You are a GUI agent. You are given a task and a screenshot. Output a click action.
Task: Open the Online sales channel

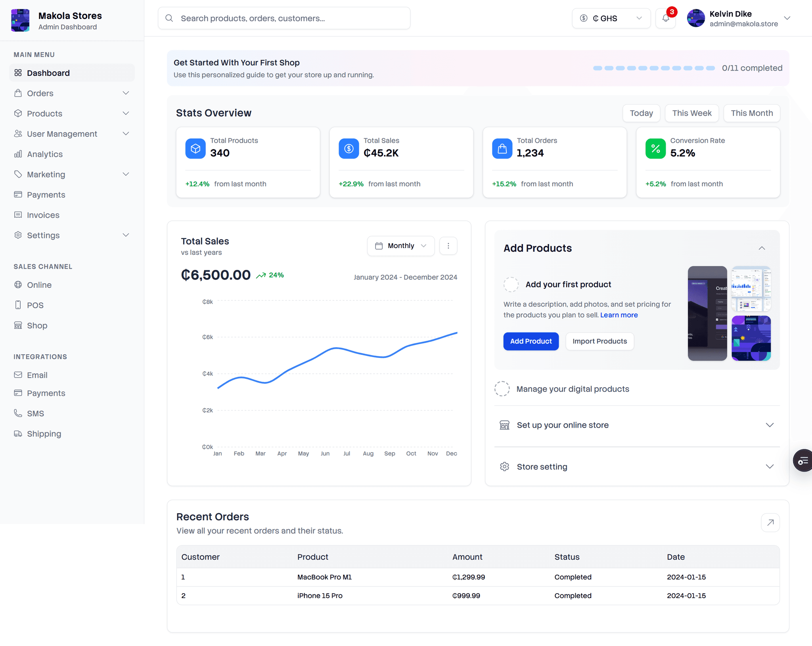point(72,285)
